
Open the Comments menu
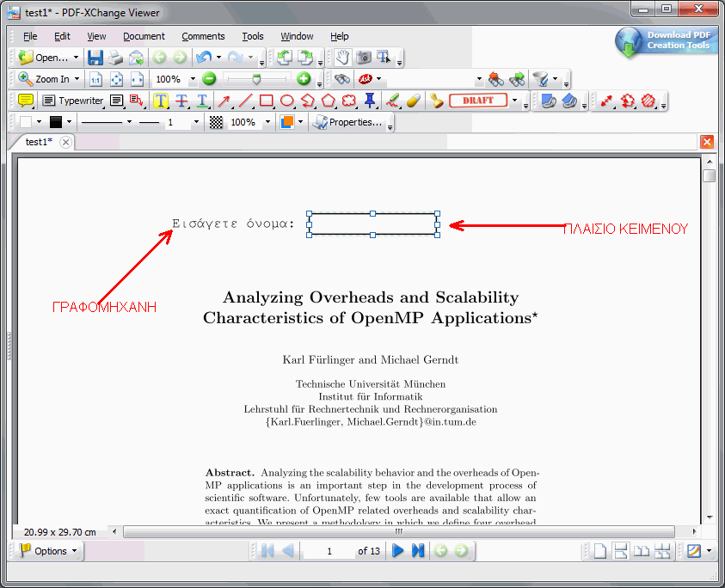pyautogui.click(x=203, y=36)
